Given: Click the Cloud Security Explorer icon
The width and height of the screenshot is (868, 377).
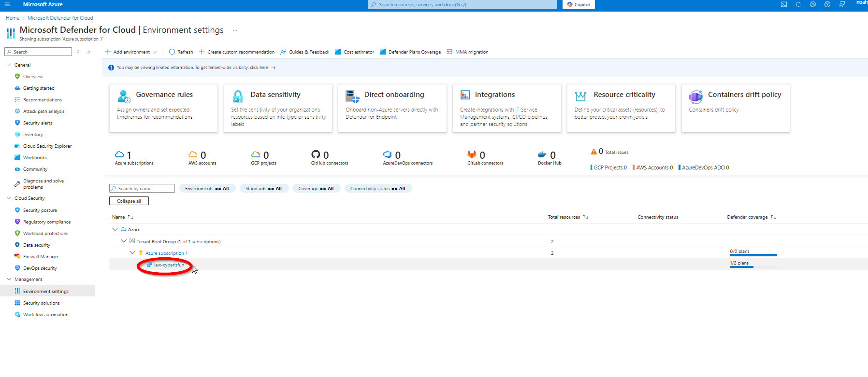Looking at the screenshot, I should (x=17, y=146).
